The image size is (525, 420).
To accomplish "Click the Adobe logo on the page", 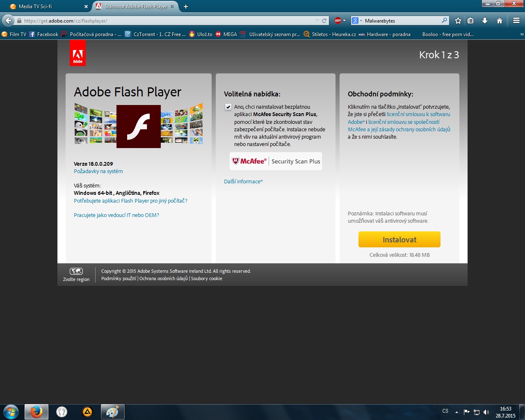I will click(78, 53).
